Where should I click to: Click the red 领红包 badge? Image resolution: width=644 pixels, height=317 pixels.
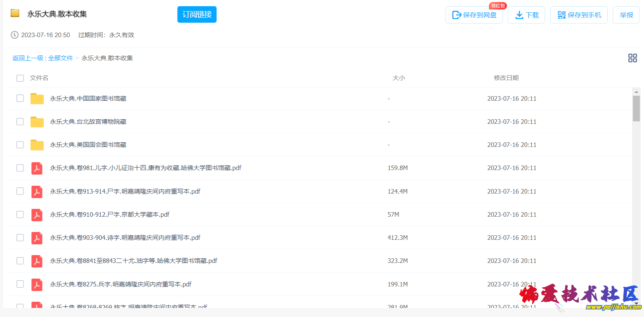[x=498, y=5]
